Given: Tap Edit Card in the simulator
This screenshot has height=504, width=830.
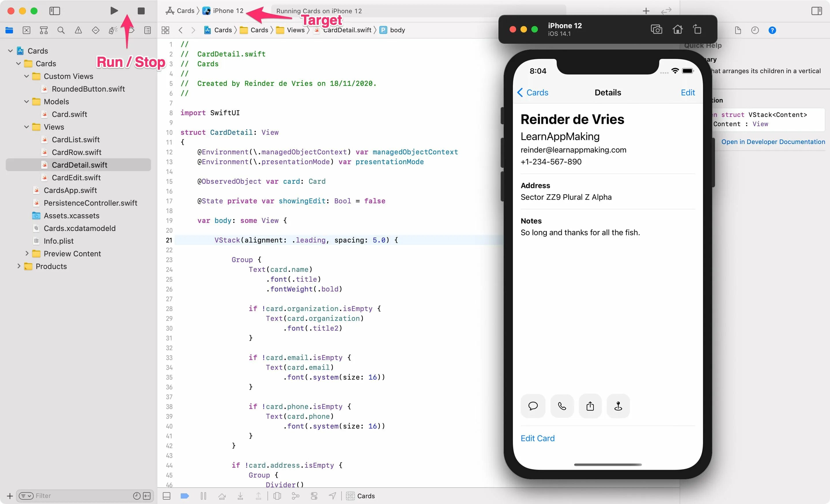Looking at the screenshot, I should click(537, 438).
